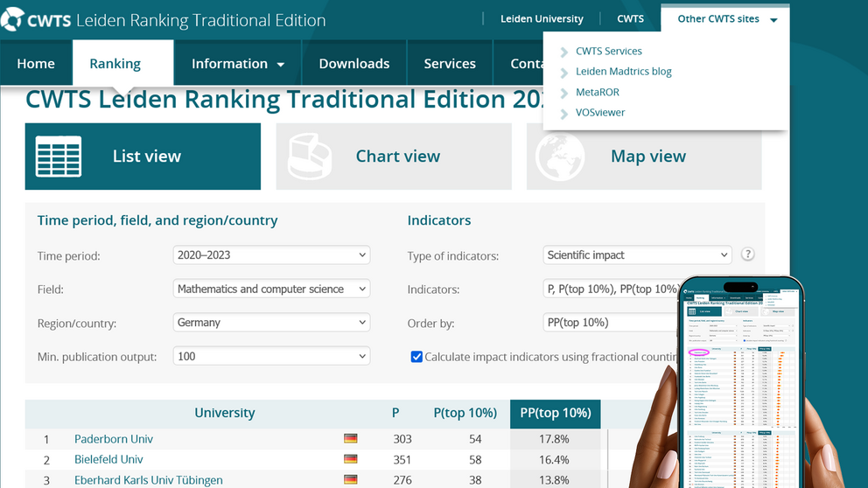Screen dimensions: 868x488
Task: Open the Min. publication output dropdown
Action: pyautogui.click(x=271, y=356)
